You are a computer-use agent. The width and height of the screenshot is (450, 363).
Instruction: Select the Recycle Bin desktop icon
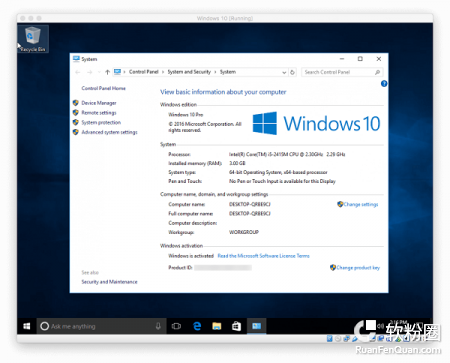(33, 39)
